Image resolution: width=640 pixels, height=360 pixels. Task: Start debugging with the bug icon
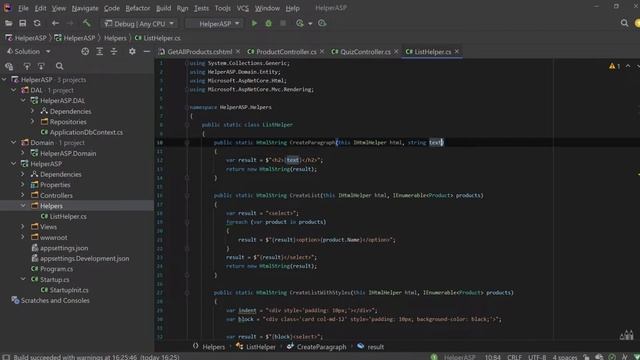click(x=268, y=23)
